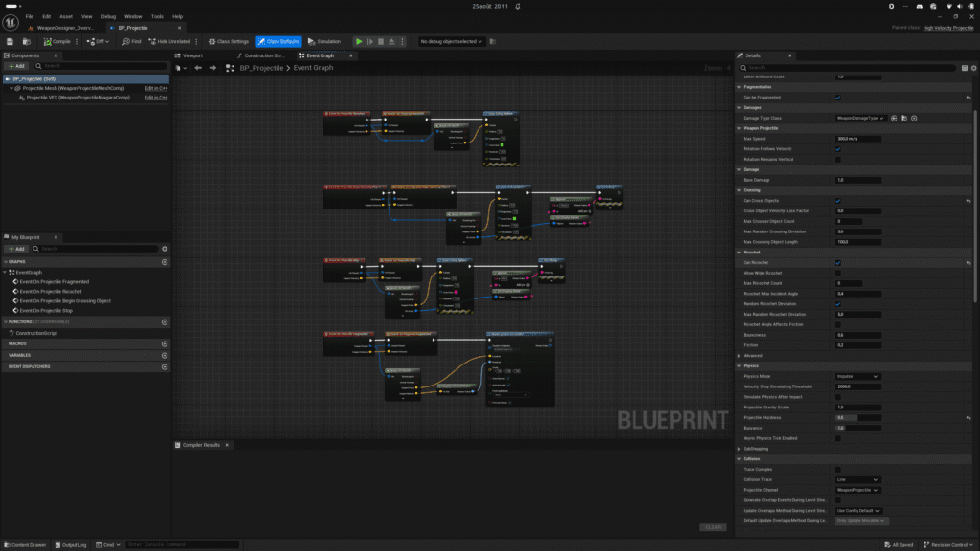Image resolution: width=980 pixels, height=551 pixels.
Task: Click Edit in C++ for Projectile Mesh
Action: pyautogui.click(x=156, y=88)
